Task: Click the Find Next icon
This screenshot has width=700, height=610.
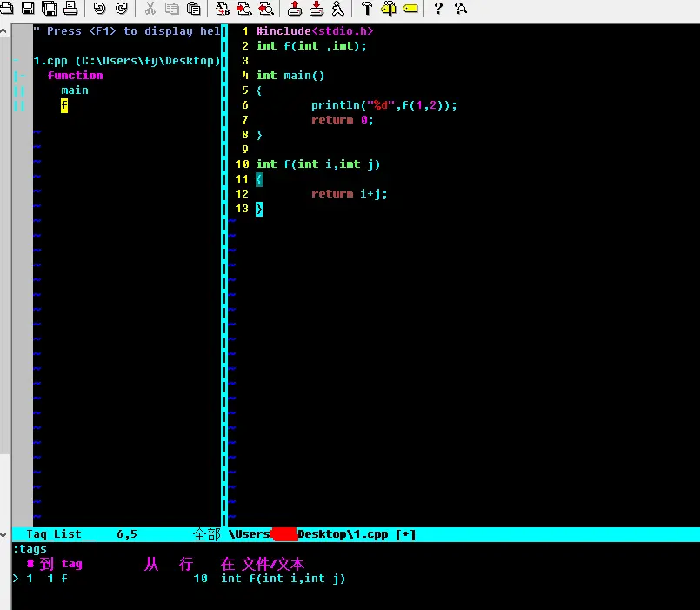Action: point(243,8)
